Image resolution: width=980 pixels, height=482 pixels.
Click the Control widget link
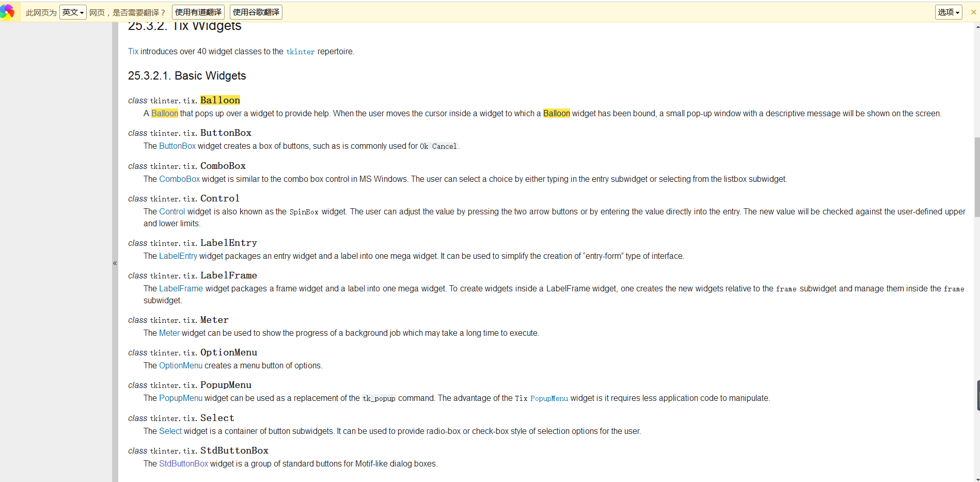click(x=172, y=212)
